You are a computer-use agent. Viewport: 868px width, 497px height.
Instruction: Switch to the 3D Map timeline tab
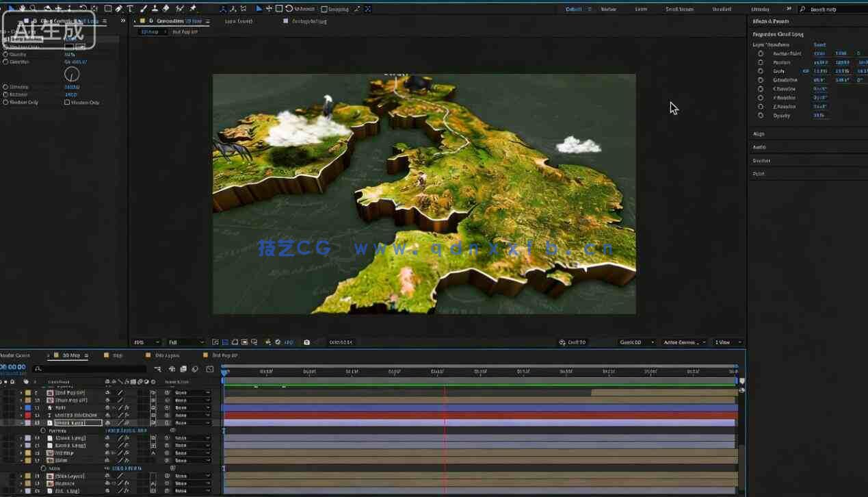71,355
